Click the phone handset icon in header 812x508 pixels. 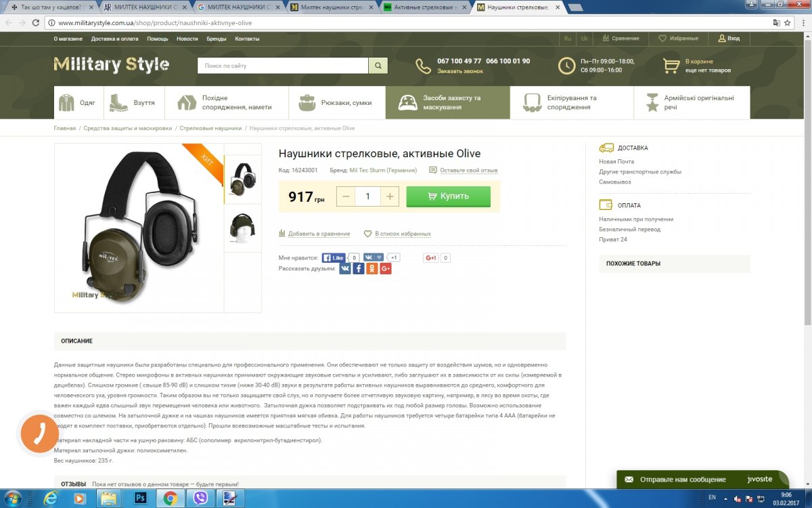point(423,66)
